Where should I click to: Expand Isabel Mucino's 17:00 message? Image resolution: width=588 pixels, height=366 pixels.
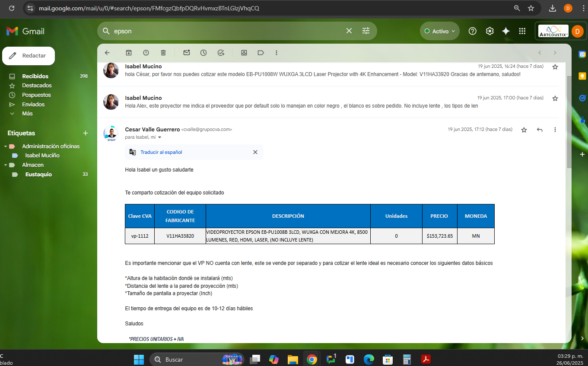328,102
